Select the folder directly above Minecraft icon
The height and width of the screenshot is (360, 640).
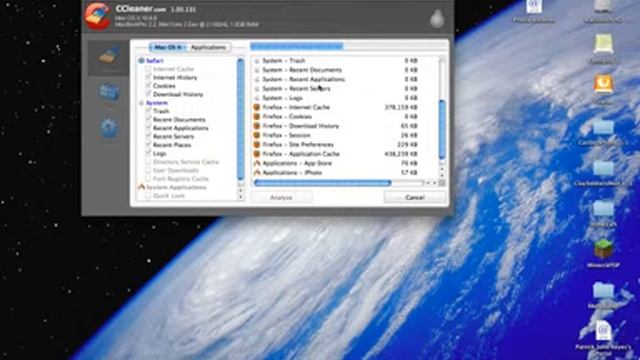click(x=603, y=209)
